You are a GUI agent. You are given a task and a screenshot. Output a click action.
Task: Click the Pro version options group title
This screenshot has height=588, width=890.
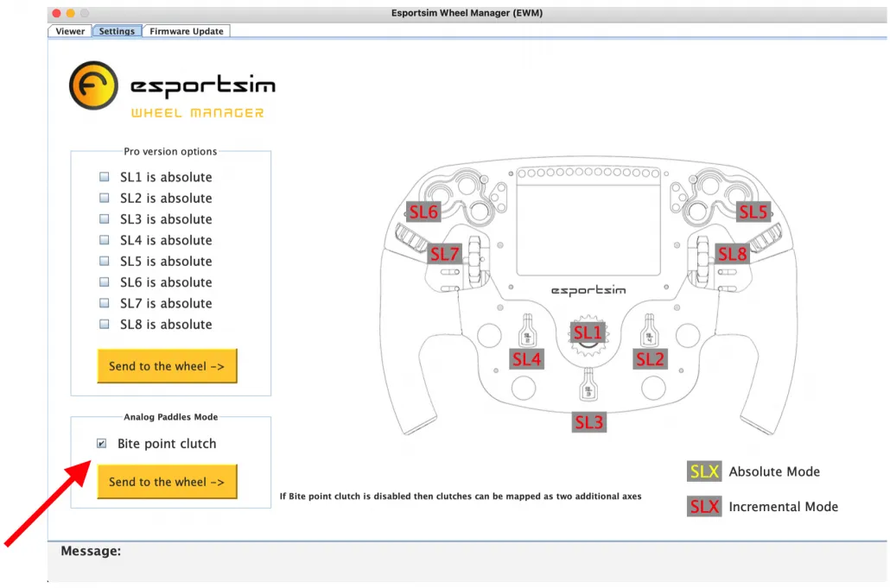point(170,151)
